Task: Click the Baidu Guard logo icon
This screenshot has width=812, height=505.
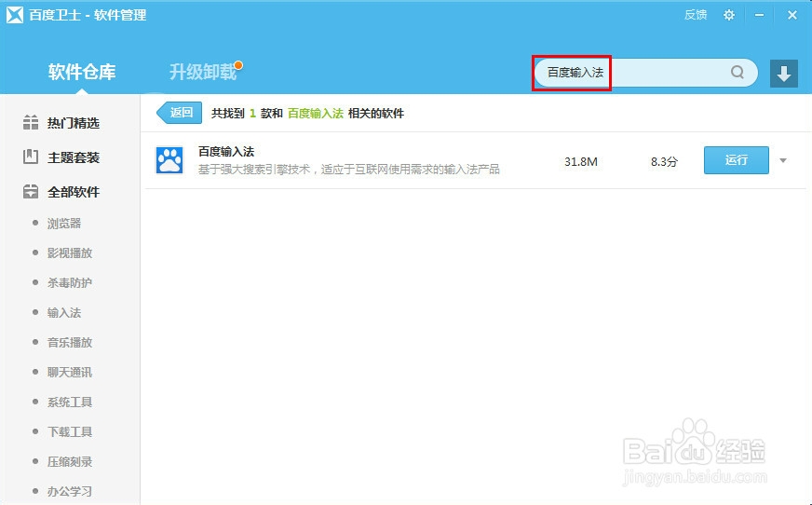Action: (15, 15)
